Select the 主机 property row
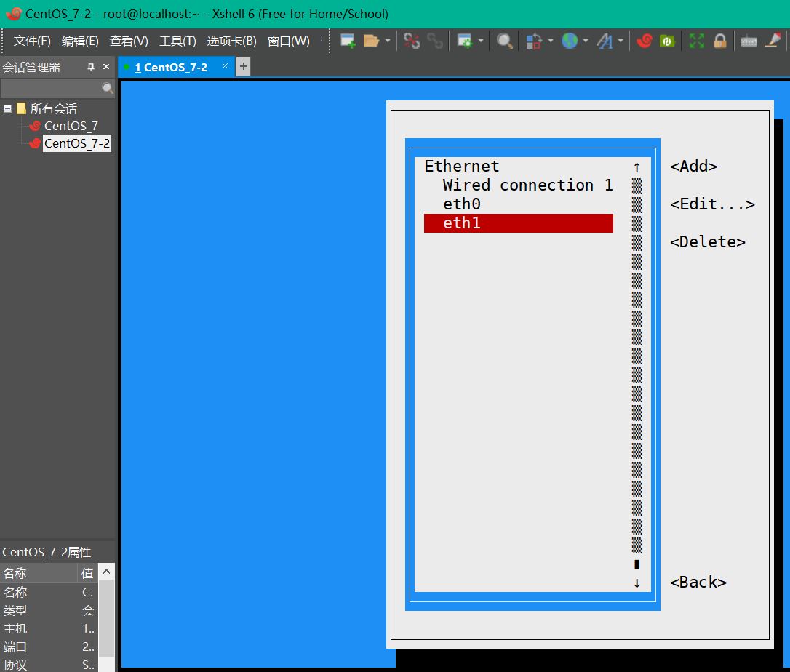 (49, 628)
